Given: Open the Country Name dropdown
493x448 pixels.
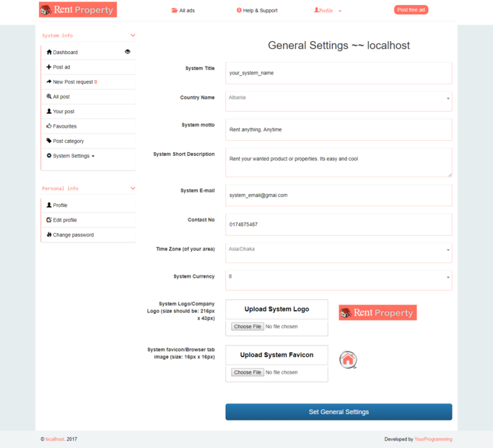Looking at the screenshot, I should coord(339,99).
